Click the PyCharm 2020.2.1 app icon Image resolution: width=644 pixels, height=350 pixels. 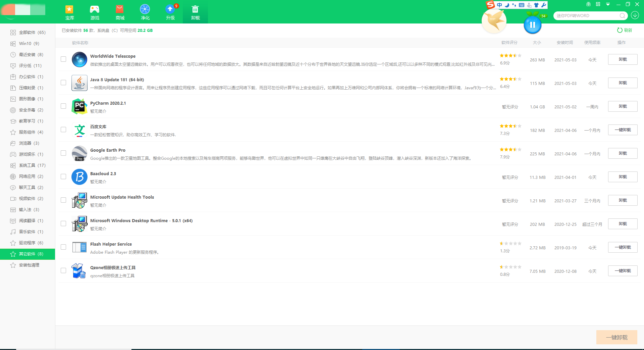79,107
